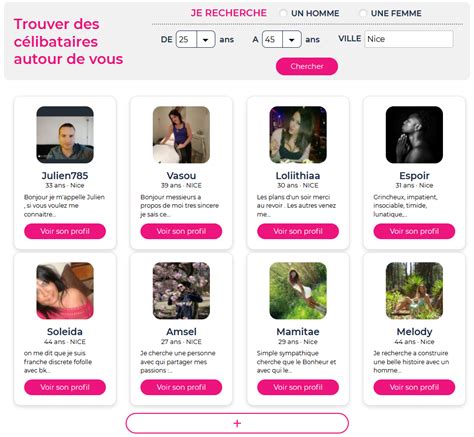This screenshot has height=437, width=474.
Task: Open the maximum age dropdown showing 45
Action: click(x=282, y=39)
